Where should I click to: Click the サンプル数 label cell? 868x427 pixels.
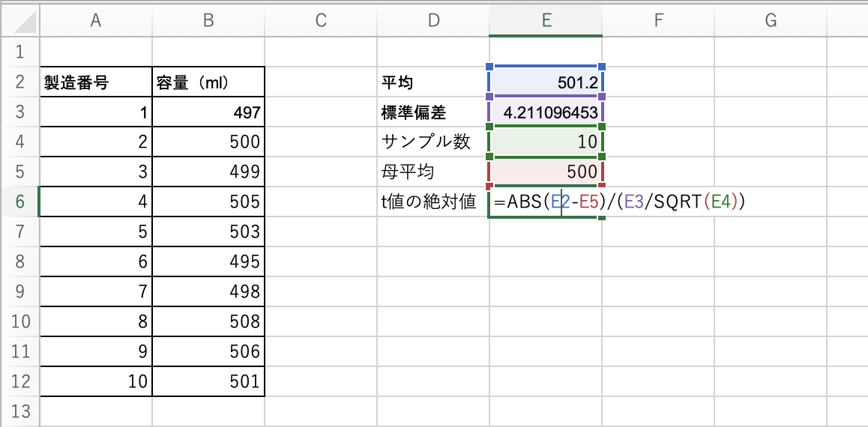[x=433, y=142]
